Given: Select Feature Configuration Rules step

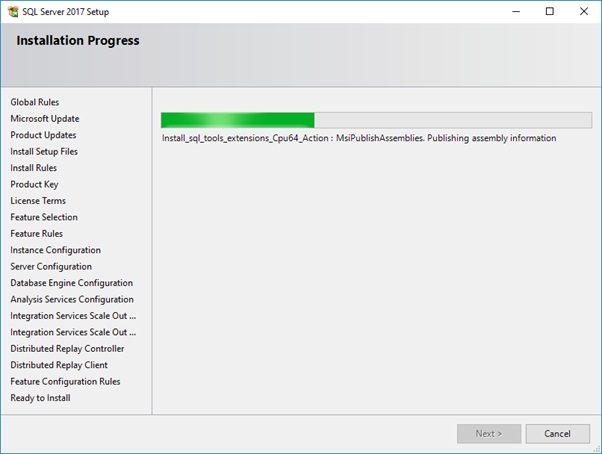Looking at the screenshot, I should [x=65, y=382].
